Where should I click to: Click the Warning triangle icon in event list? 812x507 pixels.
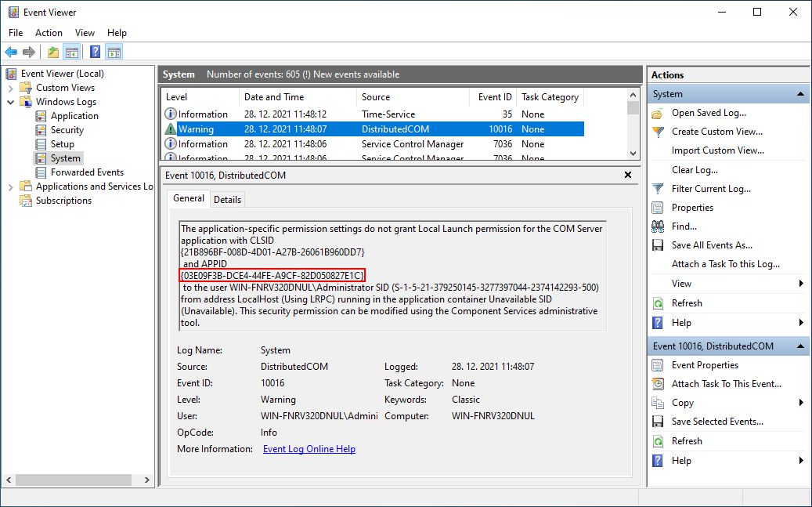(x=171, y=129)
